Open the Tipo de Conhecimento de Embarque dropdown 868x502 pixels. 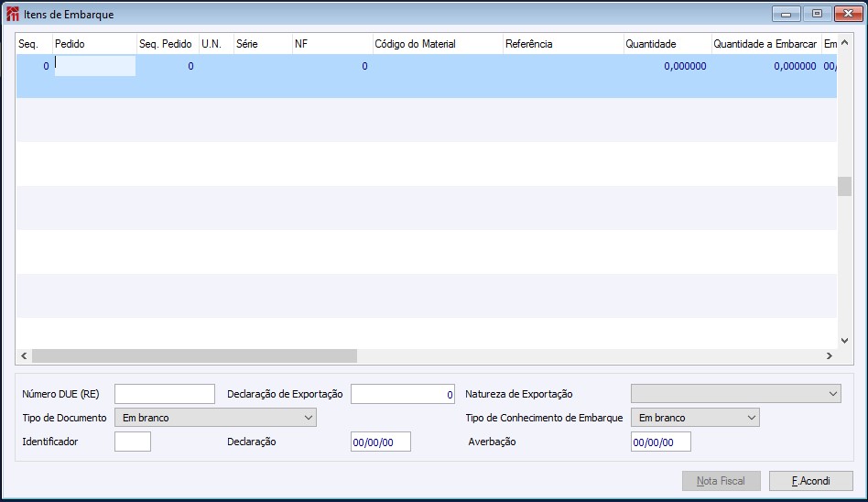point(695,418)
